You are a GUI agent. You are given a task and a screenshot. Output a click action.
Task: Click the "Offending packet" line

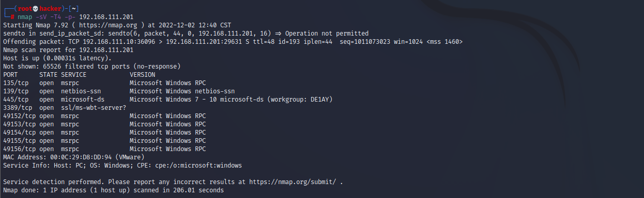pos(233,41)
